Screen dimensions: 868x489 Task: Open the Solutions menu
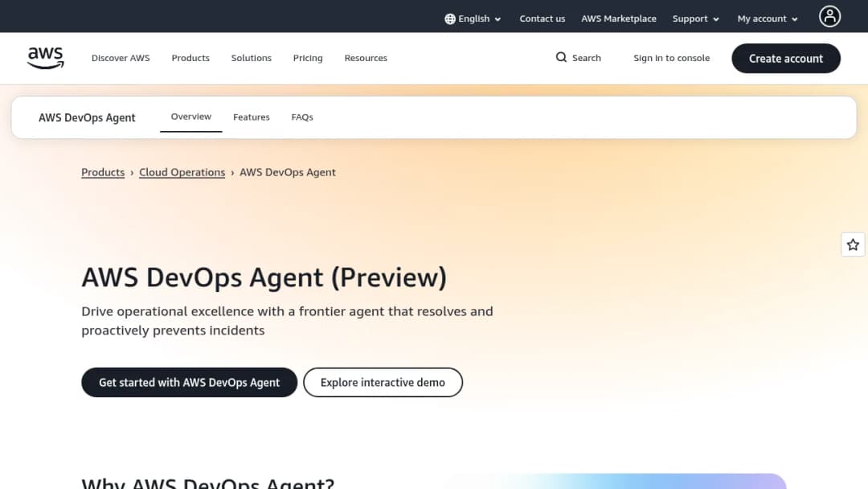252,58
